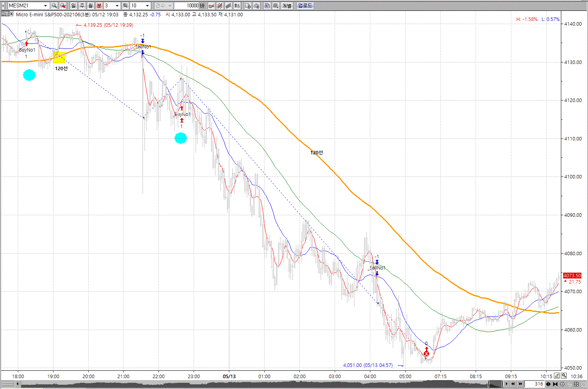Viewport: 588px width, 389px height.
Task: Toggle the 분 (minute) period button
Action: point(99,5)
